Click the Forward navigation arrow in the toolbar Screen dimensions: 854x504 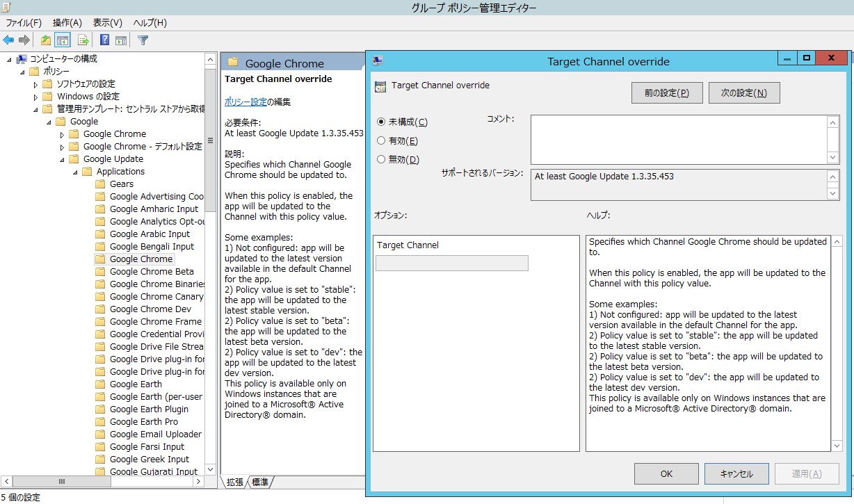(24, 40)
